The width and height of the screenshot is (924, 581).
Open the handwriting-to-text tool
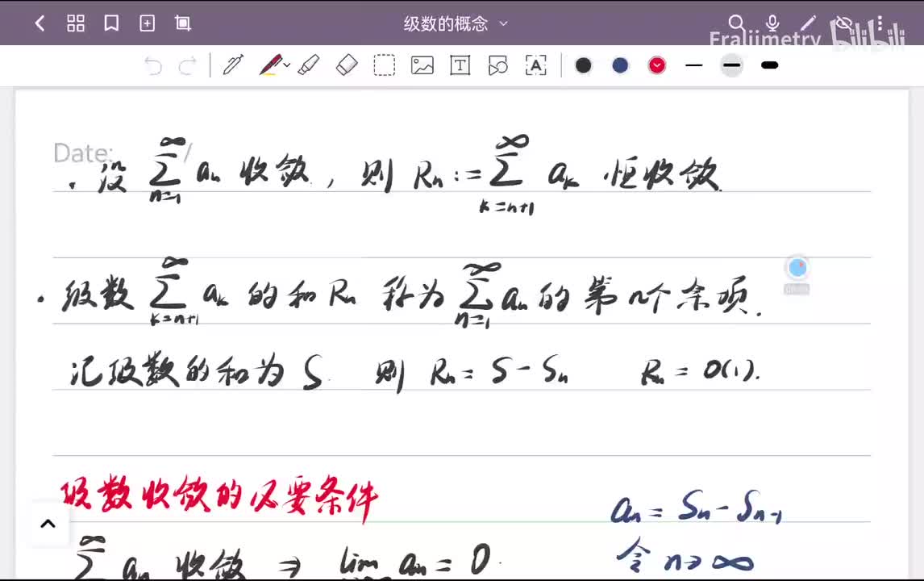coord(535,65)
